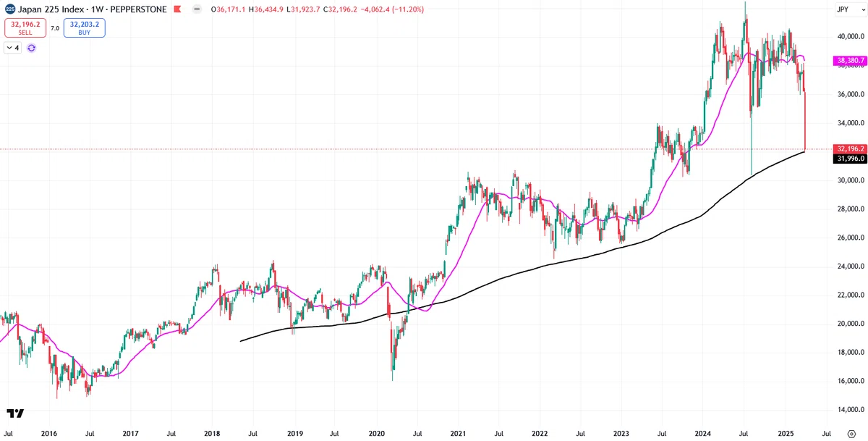This screenshot has width=868, height=441.
Task: Click the 26,000.0 price axis label
Action: click(x=851, y=238)
